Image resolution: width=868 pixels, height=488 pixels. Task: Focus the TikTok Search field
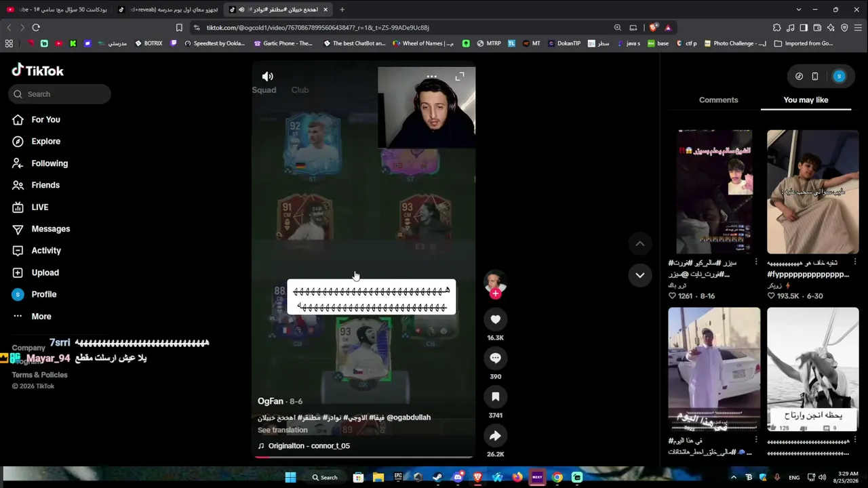pyautogui.click(x=60, y=94)
